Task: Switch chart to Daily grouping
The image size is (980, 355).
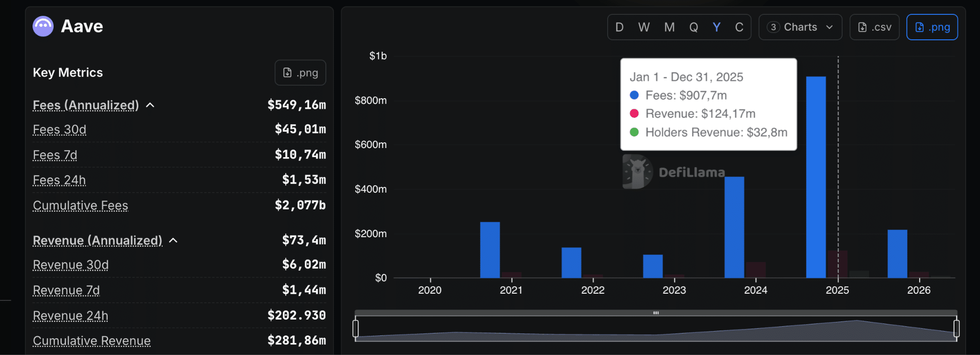Action: [x=619, y=27]
